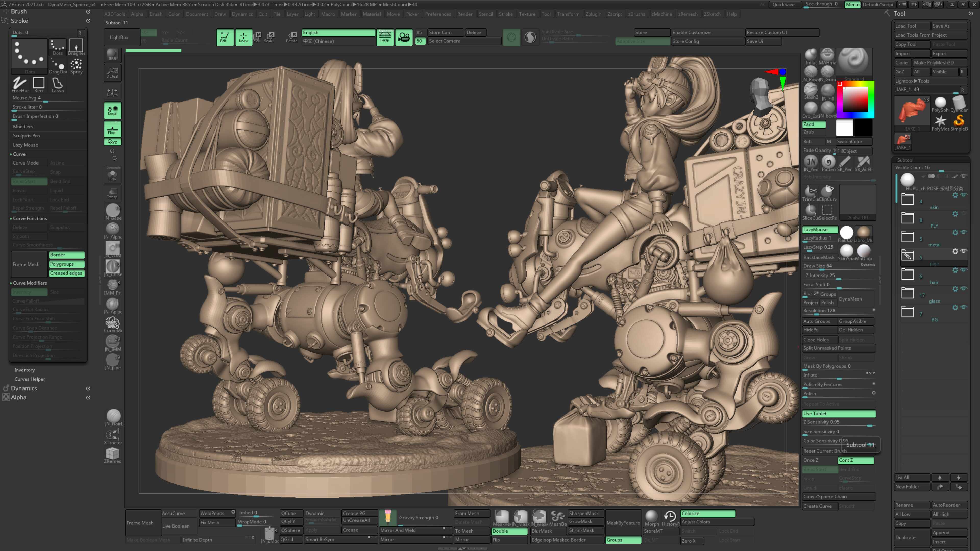980x551 pixels.
Task: Select the black secondary color swatch
Action: (x=863, y=128)
